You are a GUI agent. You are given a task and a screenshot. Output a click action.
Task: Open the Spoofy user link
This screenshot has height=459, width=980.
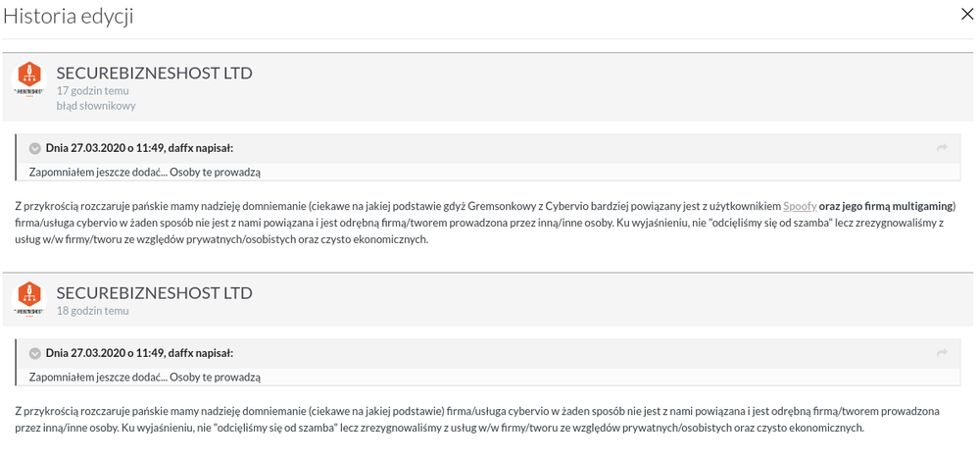click(800, 206)
